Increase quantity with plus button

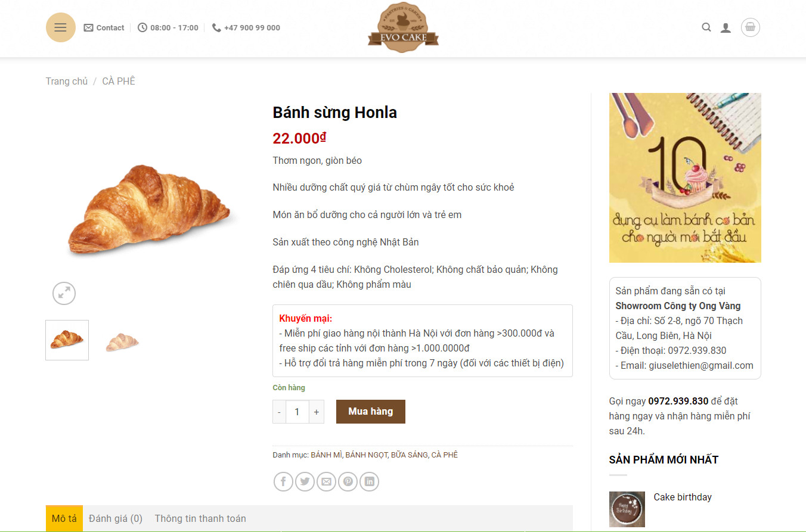pos(317,412)
